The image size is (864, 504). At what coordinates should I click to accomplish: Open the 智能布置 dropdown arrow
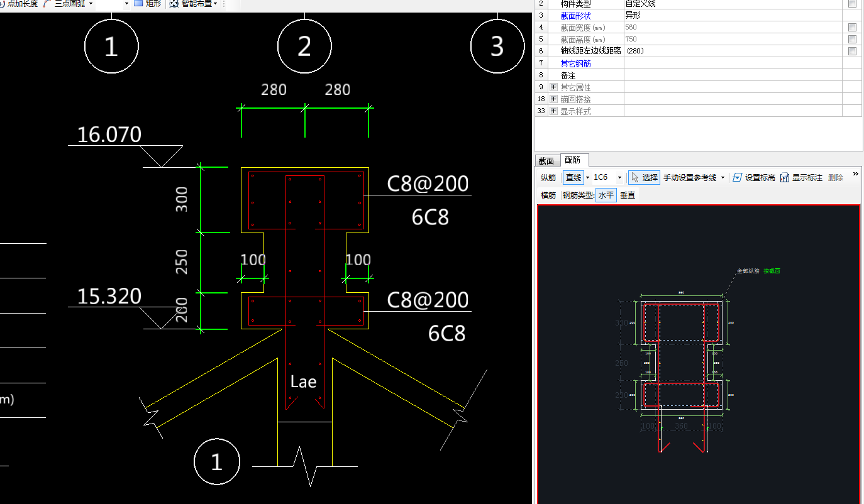tap(216, 4)
